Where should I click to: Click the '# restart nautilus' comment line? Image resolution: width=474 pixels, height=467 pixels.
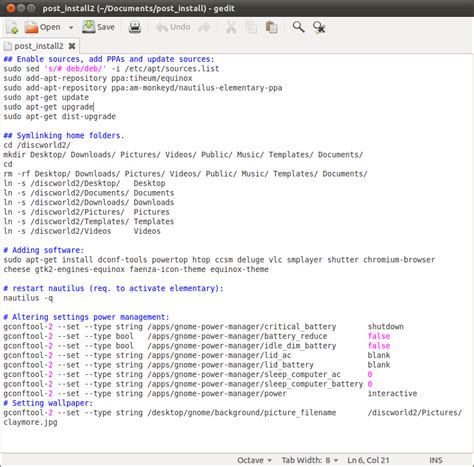113,288
